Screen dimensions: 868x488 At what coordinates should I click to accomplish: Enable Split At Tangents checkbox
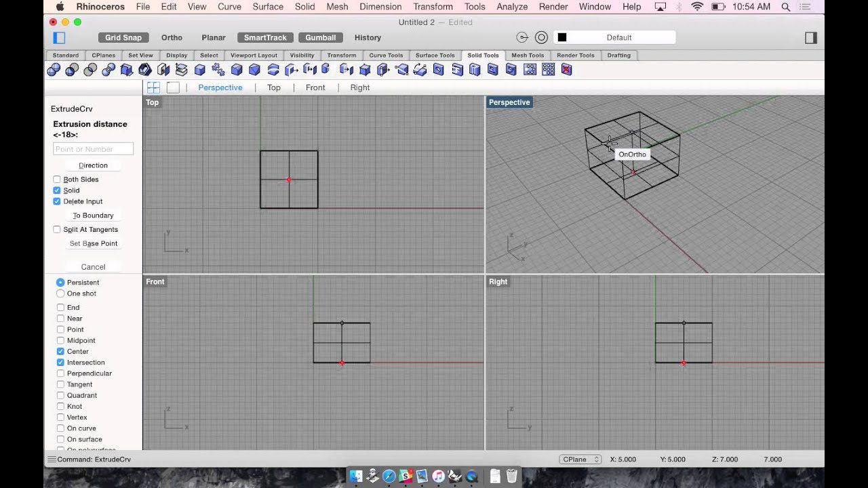pos(57,230)
